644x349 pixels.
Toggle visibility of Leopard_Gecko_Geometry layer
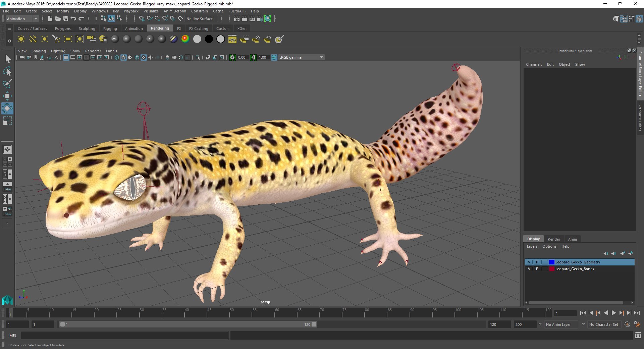529,262
